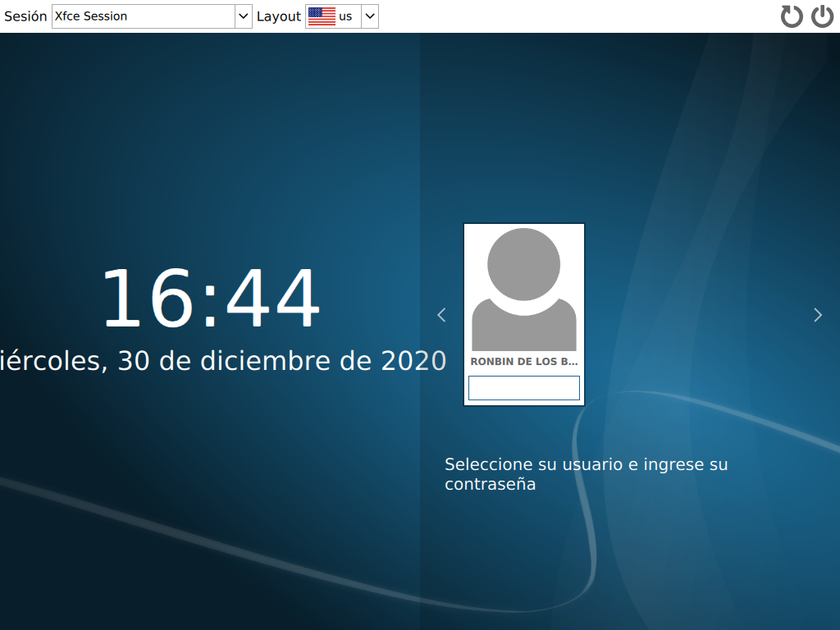Expand the session list arrow
This screenshot has width=840, height=630.
click(243, 16)
